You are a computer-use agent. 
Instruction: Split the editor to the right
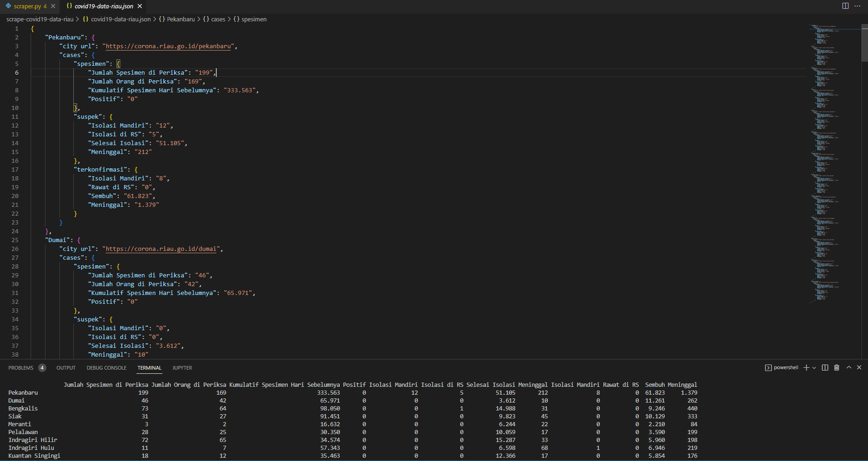tap(845, 6)
